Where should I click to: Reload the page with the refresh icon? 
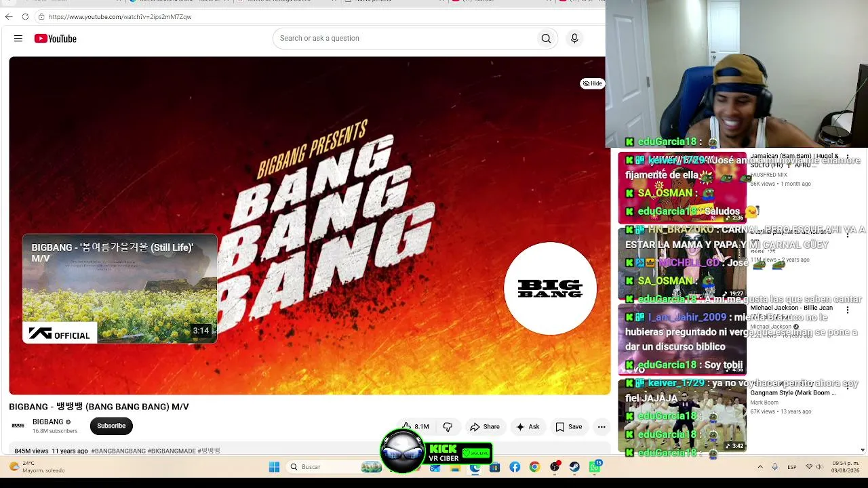(x=26, y=16)
